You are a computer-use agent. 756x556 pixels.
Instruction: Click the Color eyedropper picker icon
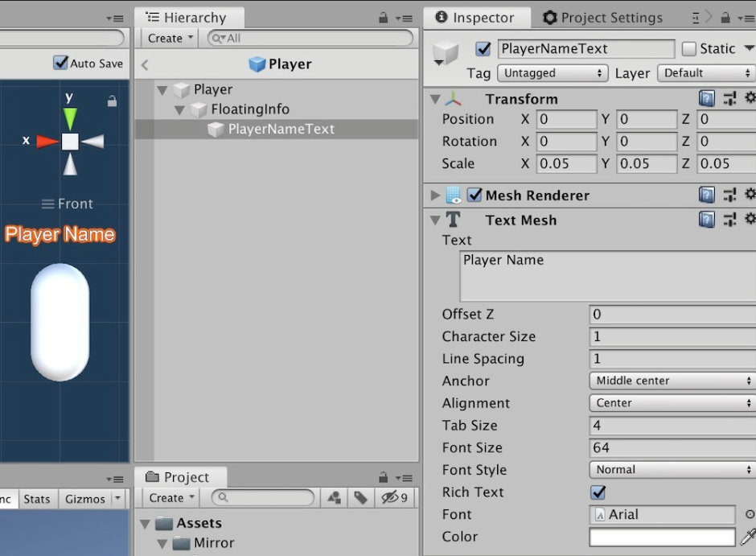748,537
